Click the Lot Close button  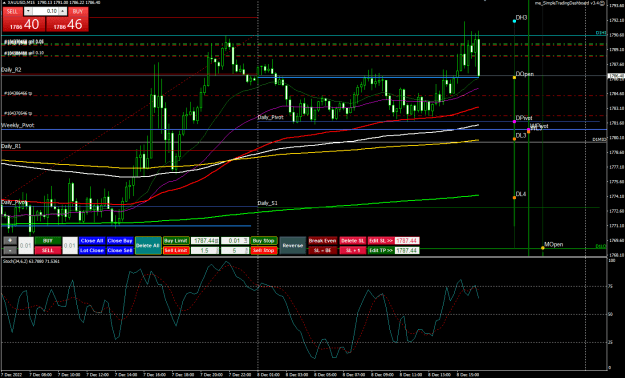coord(92,250)
